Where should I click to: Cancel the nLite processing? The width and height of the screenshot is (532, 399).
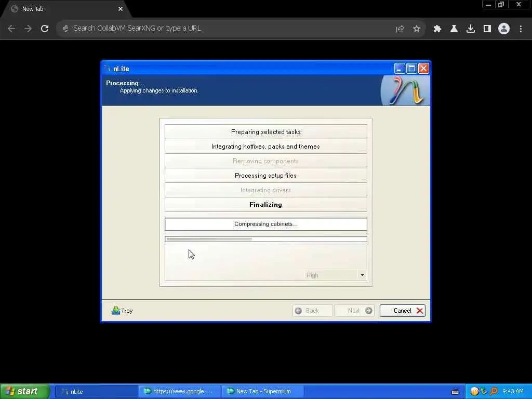click(x=403, y=311)
